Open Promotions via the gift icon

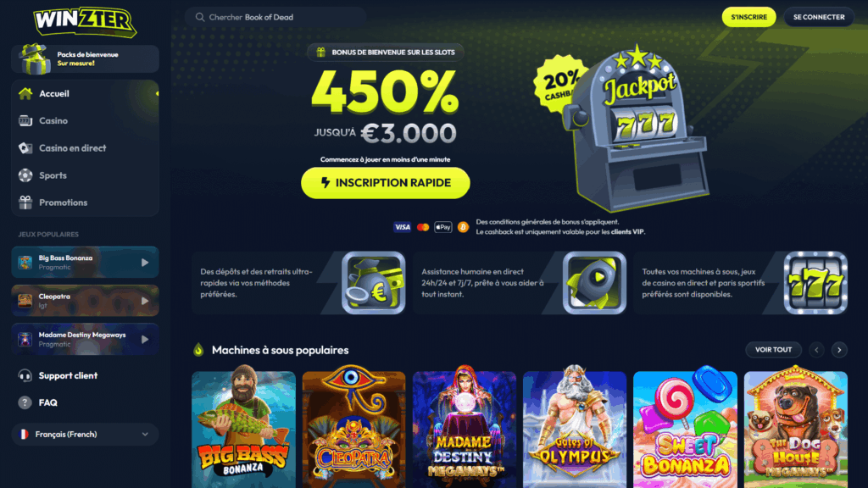coord(25,202)
